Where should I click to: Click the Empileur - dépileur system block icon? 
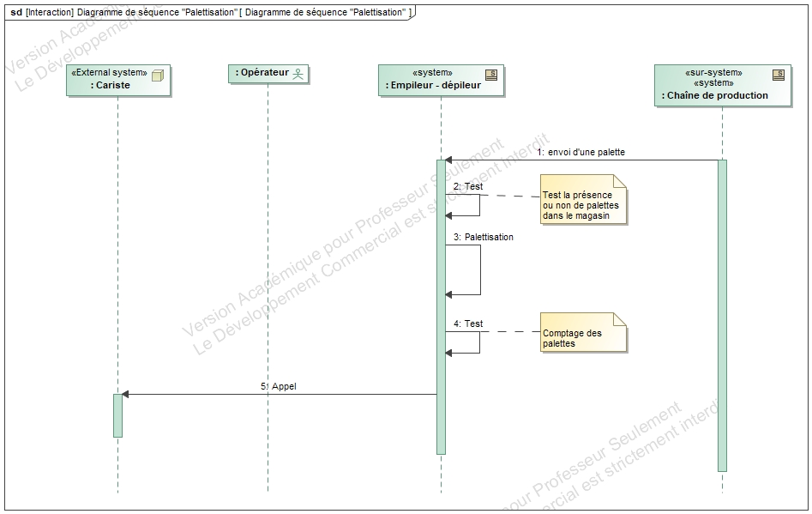(491, 75)
